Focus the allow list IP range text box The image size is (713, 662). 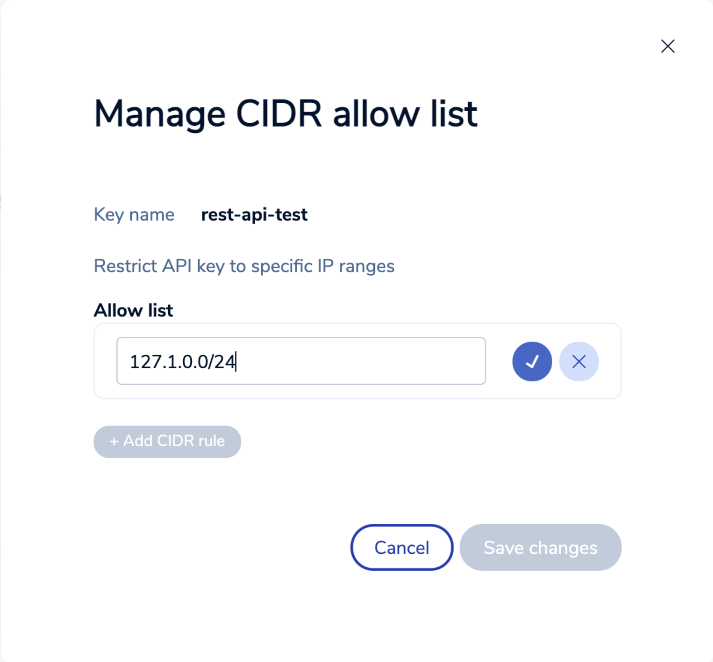pos(301,361)
